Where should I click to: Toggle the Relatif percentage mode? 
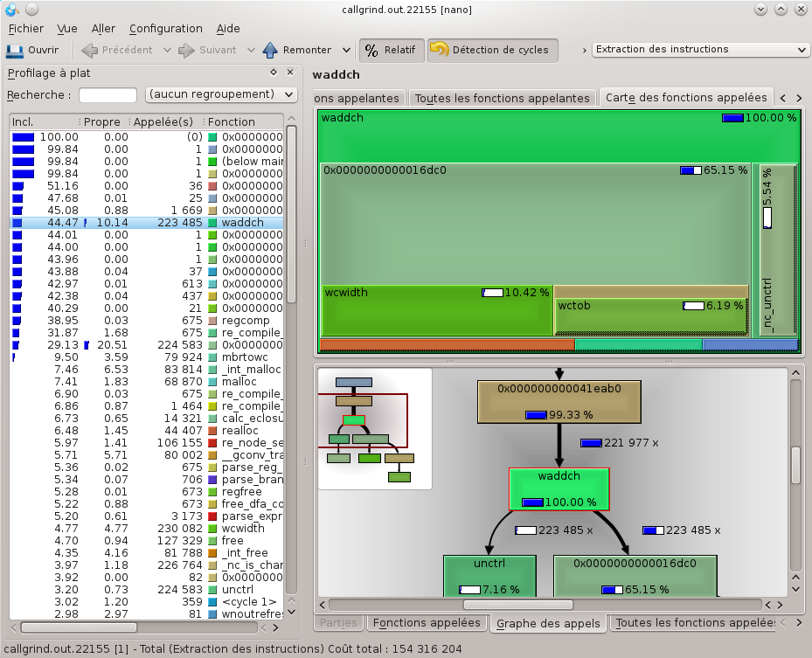[392, 50]
